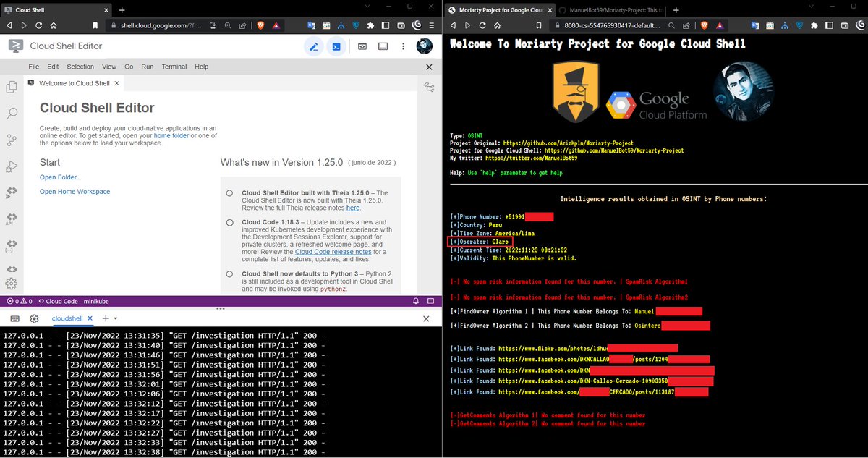Open the tab search chevron in Moriarty window

pyautogui.click(x=809, y=7)
